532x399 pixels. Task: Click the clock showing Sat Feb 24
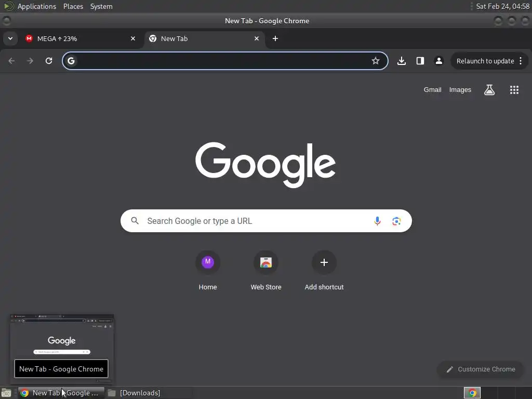[x=502, y=6]
